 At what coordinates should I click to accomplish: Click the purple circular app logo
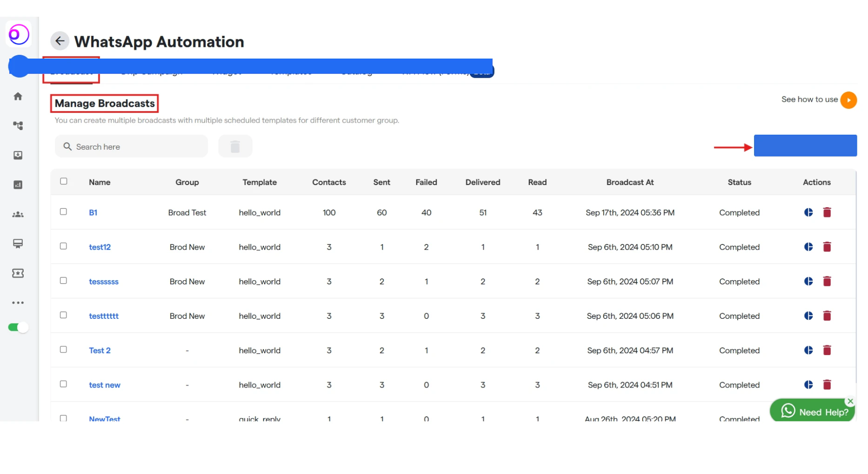19,34
